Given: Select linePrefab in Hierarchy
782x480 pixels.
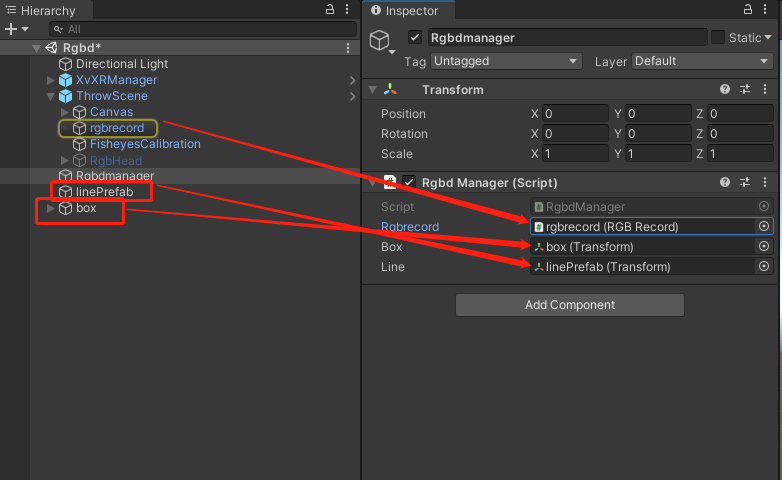Looking at the screenshot, I should 104,192.
